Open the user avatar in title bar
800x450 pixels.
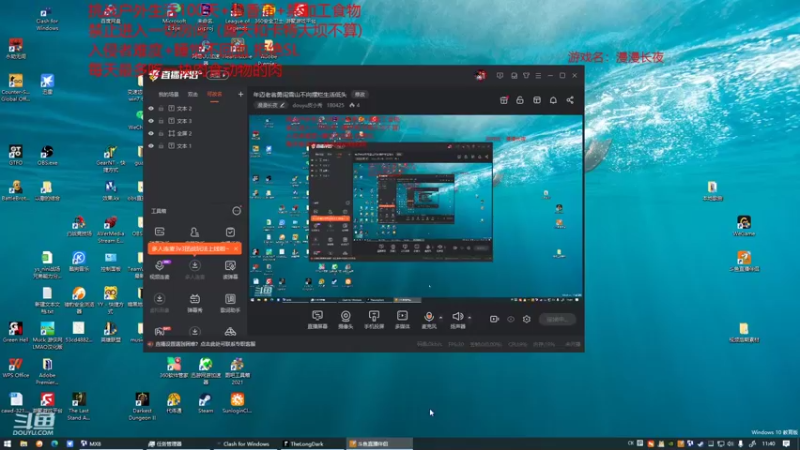click(480, 76)
